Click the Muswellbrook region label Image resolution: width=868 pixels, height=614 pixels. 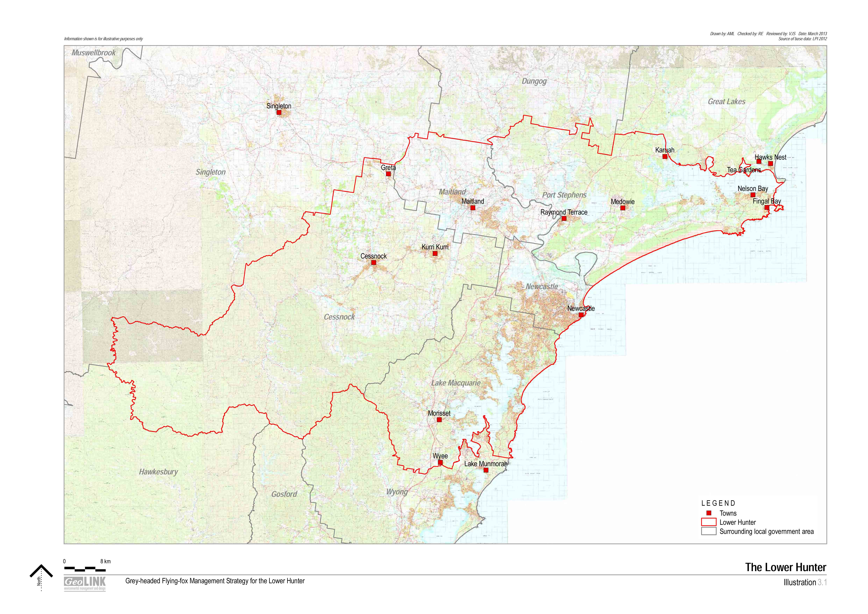point(93,53)
